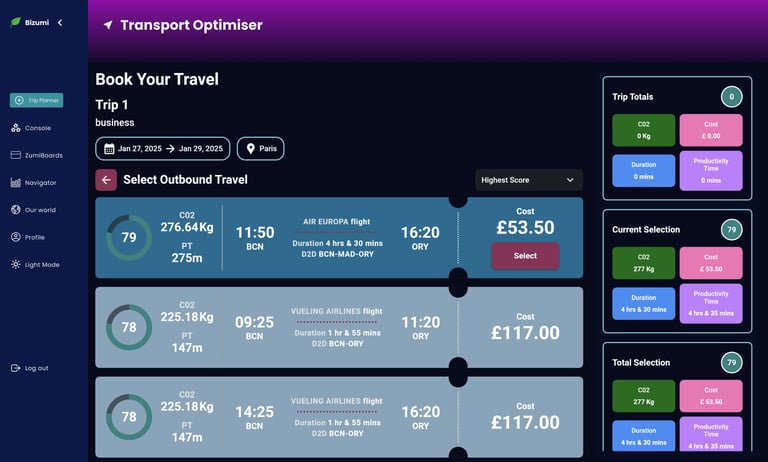Choose the 09:25 Vueling Airlines flight card
The image size is (768, 462).
[340, 327]
